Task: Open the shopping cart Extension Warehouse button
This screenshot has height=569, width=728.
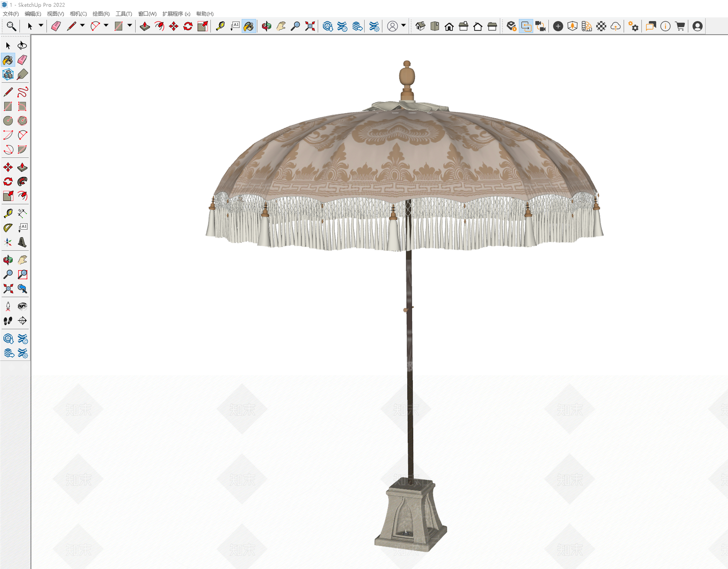Action: [680, 26]
